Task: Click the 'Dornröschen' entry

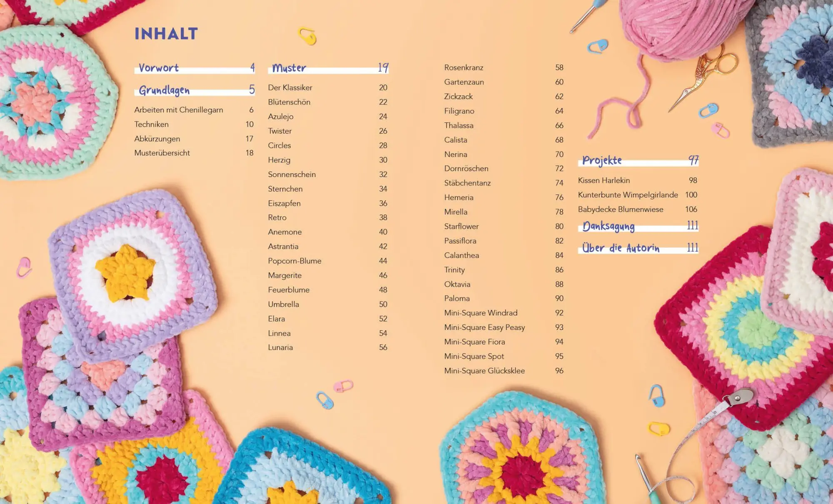Action: click(466, 168)
